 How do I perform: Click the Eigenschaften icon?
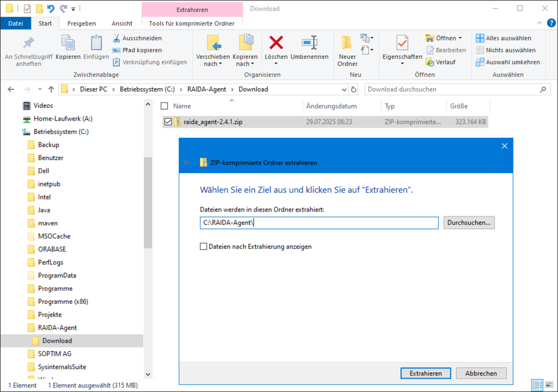pos(402,43)
